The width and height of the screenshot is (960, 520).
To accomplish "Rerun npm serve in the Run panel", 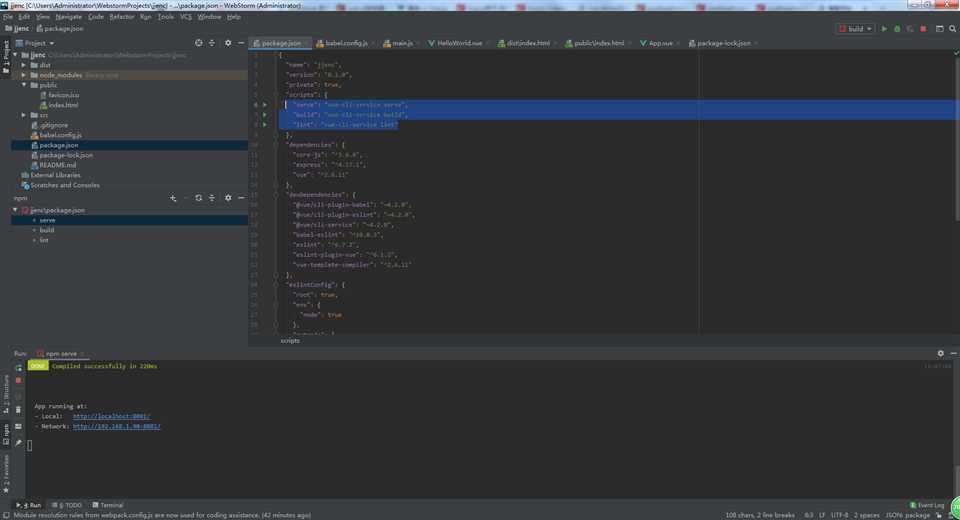I will [18, 367].
